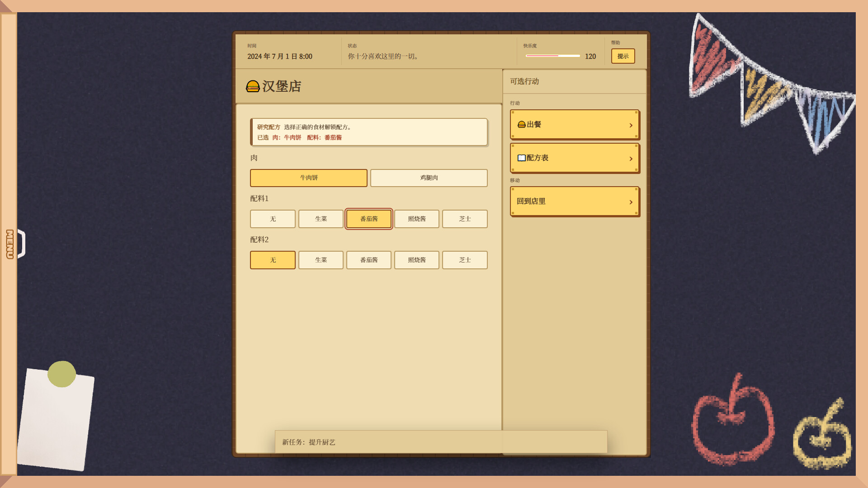Click the chevron on 配方表 action
The image size is (868, 488).
631,159
